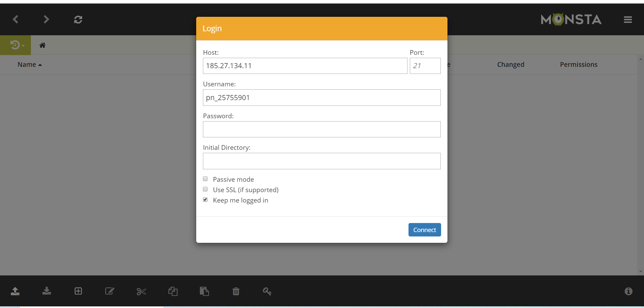Click the cut scissors icon
This screenshot has width=644, height=308.
point(141,292)
